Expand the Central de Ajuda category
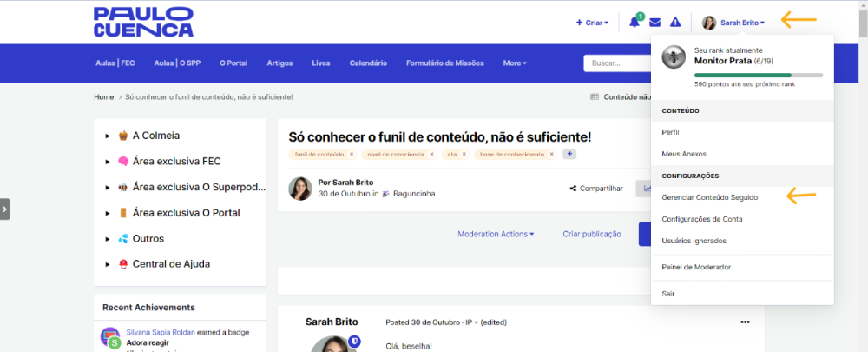This screenshot has height=352, width=868. click(x=108, y=264)
